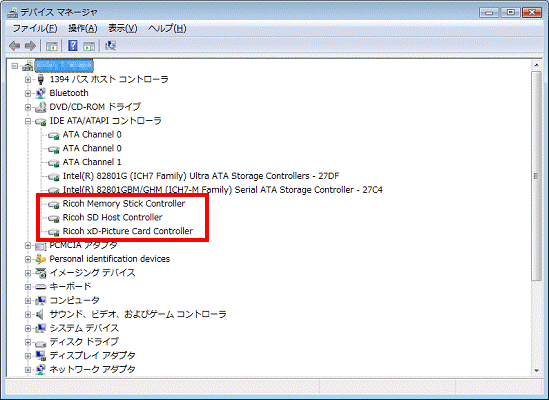The height and width of the screenshot is (400, 549).
Task: Open the ファイル(F) menu
Action: pyautogui.click(x=35, y=28)
